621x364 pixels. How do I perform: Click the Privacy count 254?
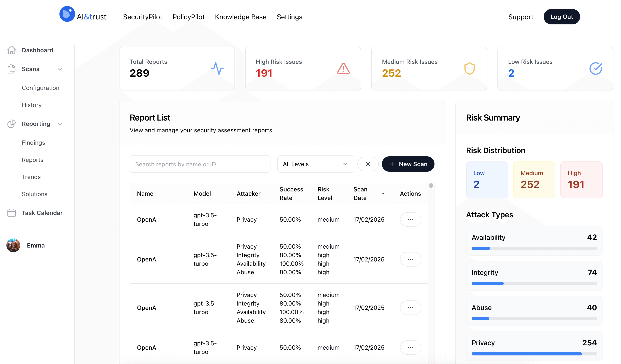(589, 343)
